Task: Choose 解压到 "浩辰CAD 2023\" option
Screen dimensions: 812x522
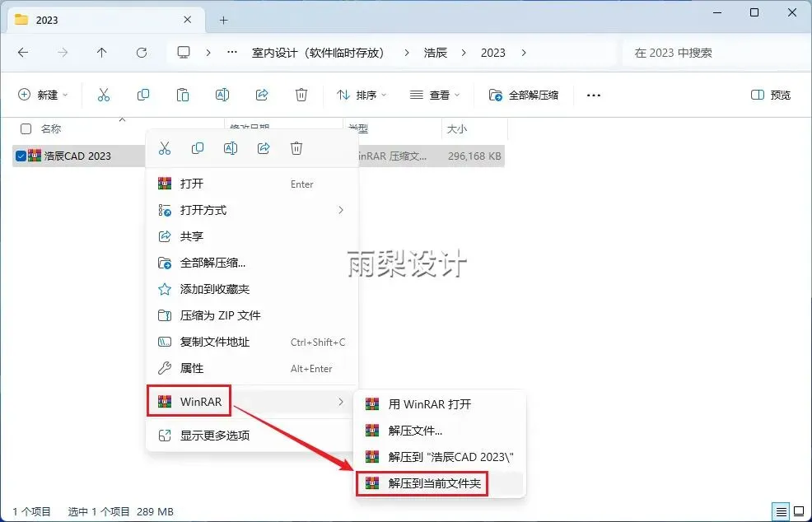Action: (x=441, y=457)
